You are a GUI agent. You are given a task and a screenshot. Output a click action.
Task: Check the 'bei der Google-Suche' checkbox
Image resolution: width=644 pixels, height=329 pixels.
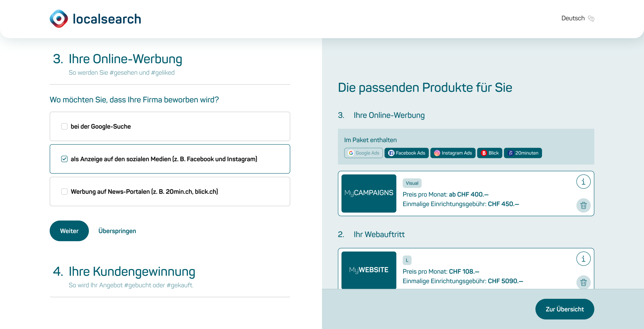coord(64,126)
